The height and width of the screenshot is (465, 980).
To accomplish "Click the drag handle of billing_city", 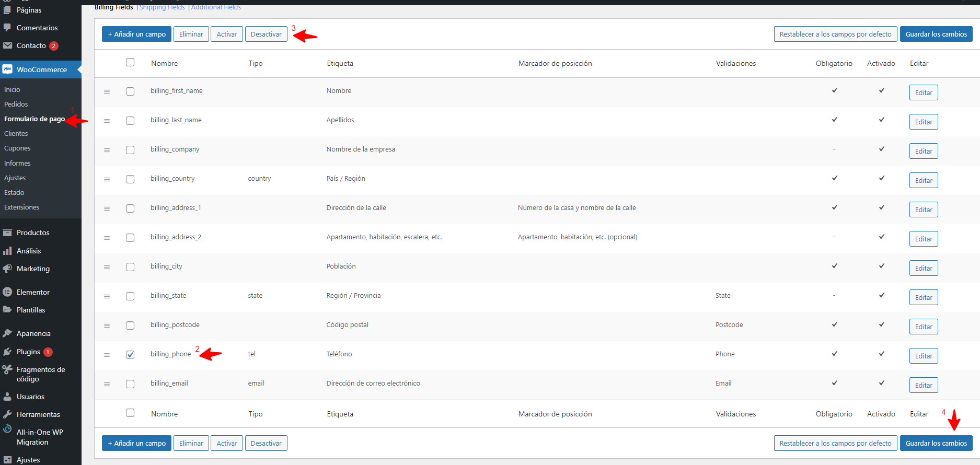I will click(107, 267).
